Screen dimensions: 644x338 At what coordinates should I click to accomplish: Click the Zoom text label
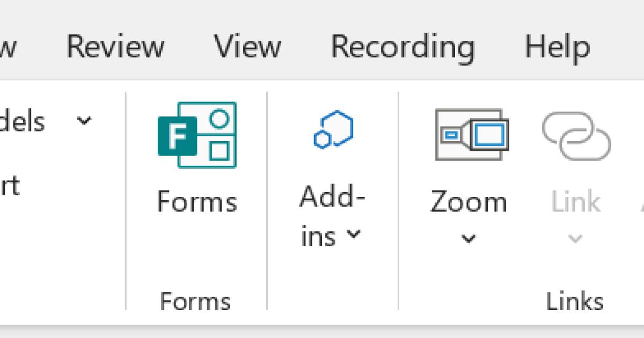(469, 202)
